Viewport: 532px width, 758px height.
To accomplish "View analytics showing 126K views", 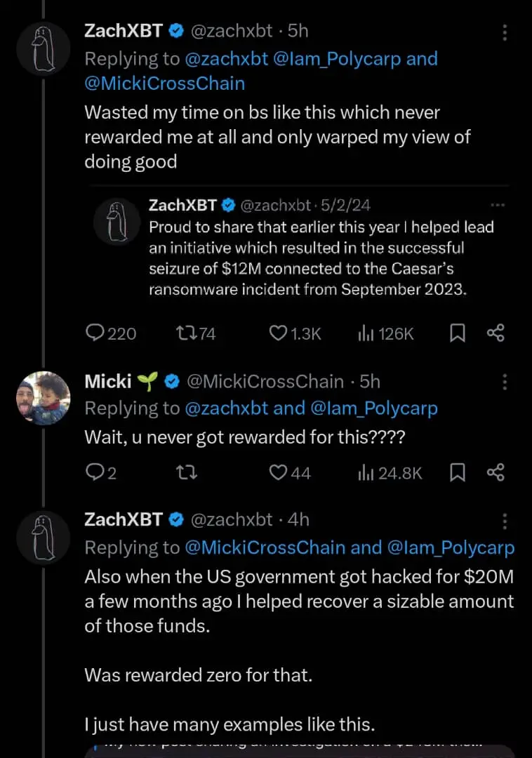I will point(366,333).
